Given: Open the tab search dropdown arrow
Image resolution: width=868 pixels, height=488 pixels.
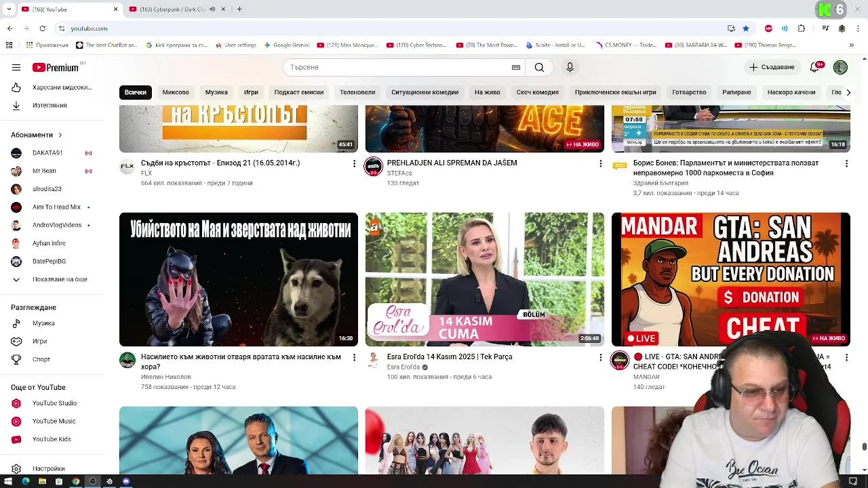Looking at the screenshot, I should (x=9, y=9).
